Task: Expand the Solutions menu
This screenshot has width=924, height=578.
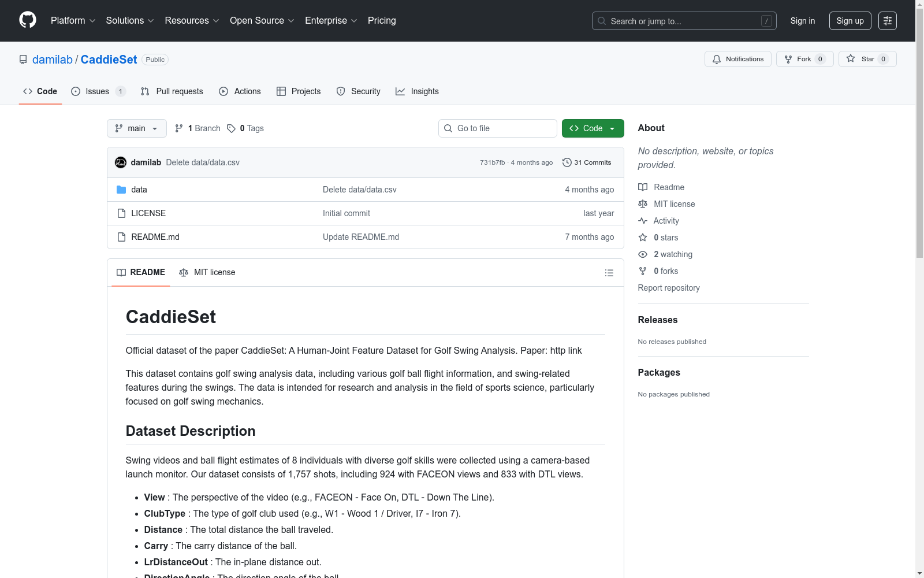Action: (130, 21)
